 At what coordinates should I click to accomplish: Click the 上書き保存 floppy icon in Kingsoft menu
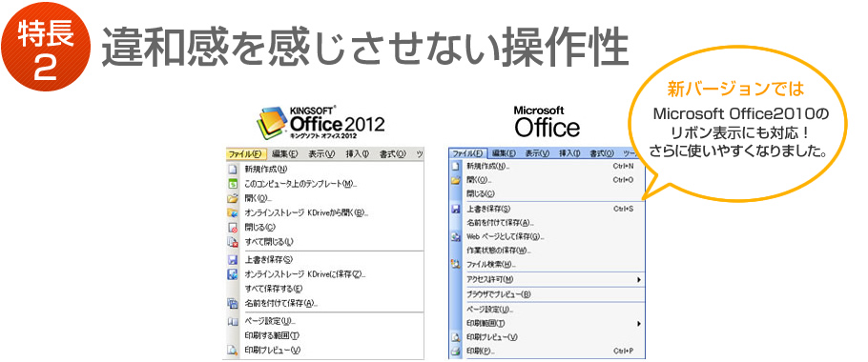[233, 260]
